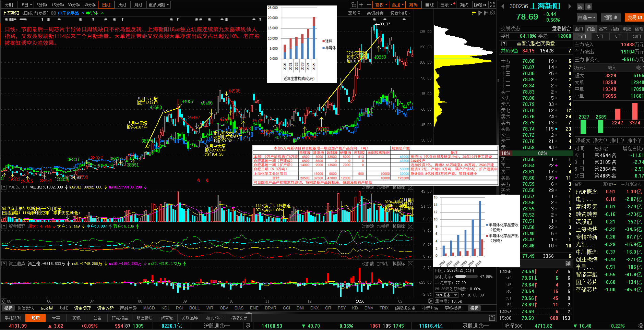This screenshot has width=644, height=330.
Task: Click the 提醒 alert button
Action: (x=610, y=17)
